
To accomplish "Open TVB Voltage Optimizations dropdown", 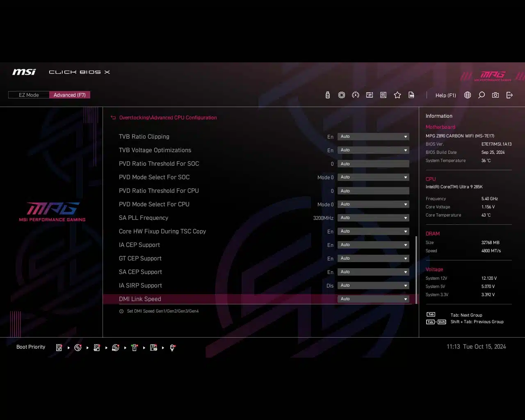I will 373,150.
